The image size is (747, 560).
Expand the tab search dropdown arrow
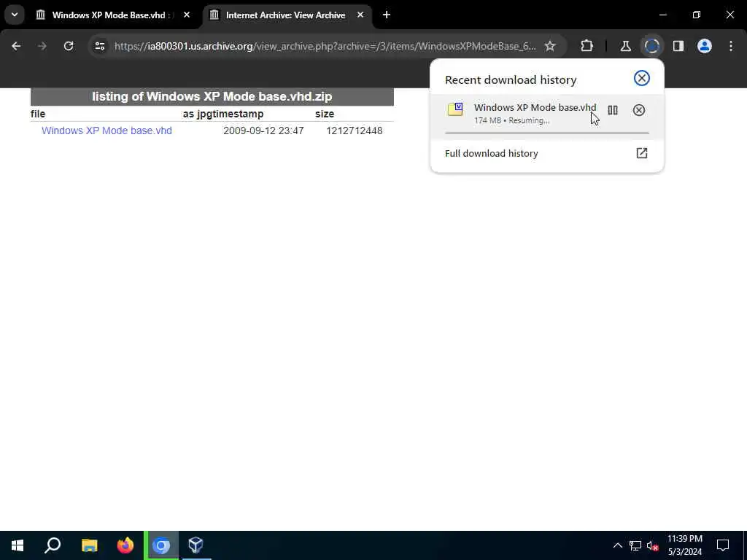tap(15, 15)
